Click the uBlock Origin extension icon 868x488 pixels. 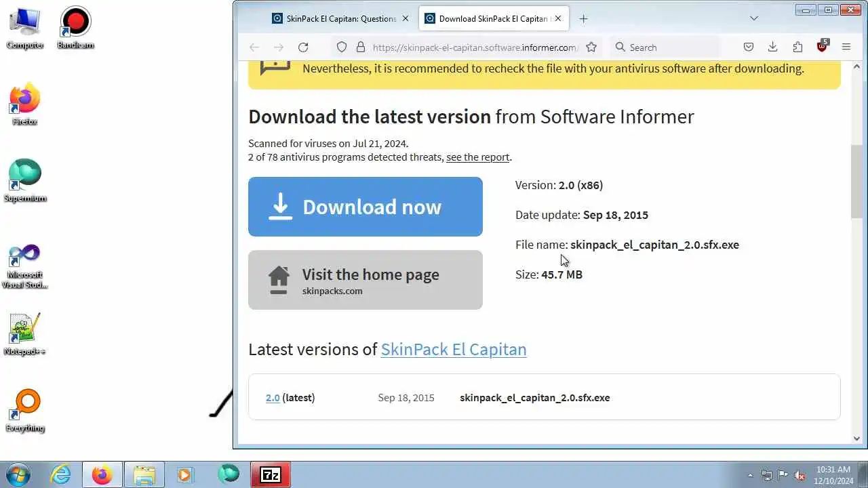click(x=822, y=47)
